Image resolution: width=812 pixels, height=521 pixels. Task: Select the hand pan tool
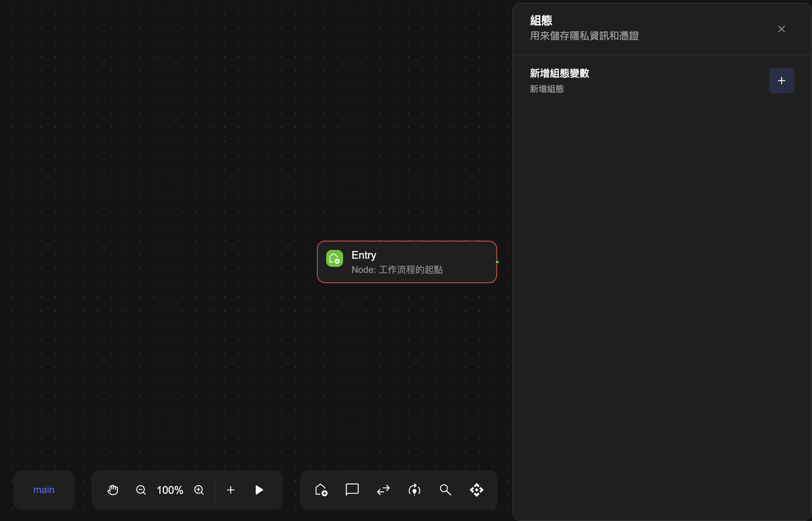pos(113,490)
